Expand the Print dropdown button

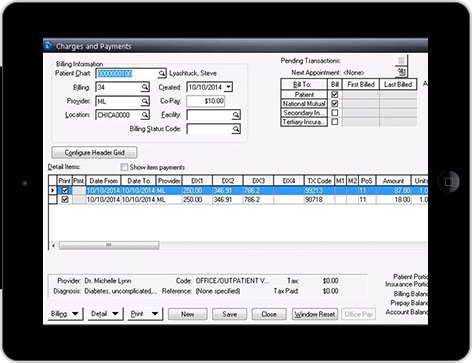(x=145, y=314)
